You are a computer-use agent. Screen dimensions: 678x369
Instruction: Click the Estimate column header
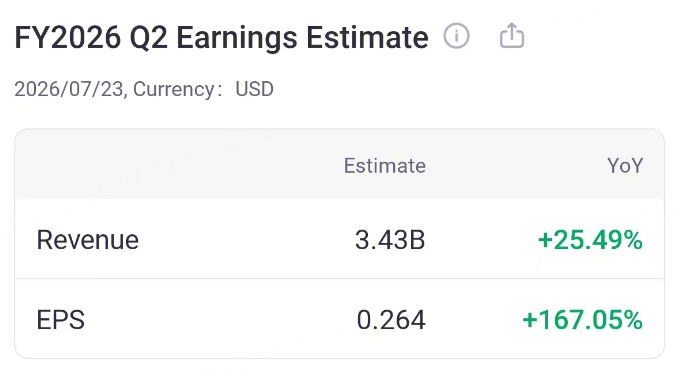(x=384, y=166)
